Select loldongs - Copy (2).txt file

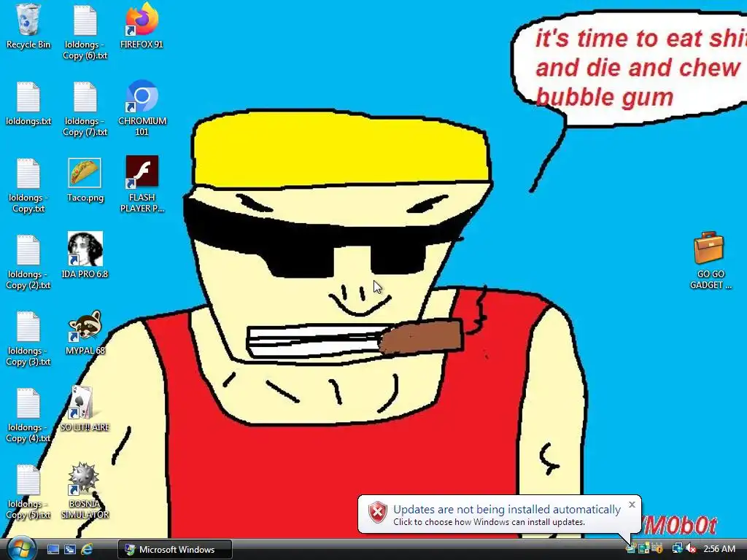point(28,262)
